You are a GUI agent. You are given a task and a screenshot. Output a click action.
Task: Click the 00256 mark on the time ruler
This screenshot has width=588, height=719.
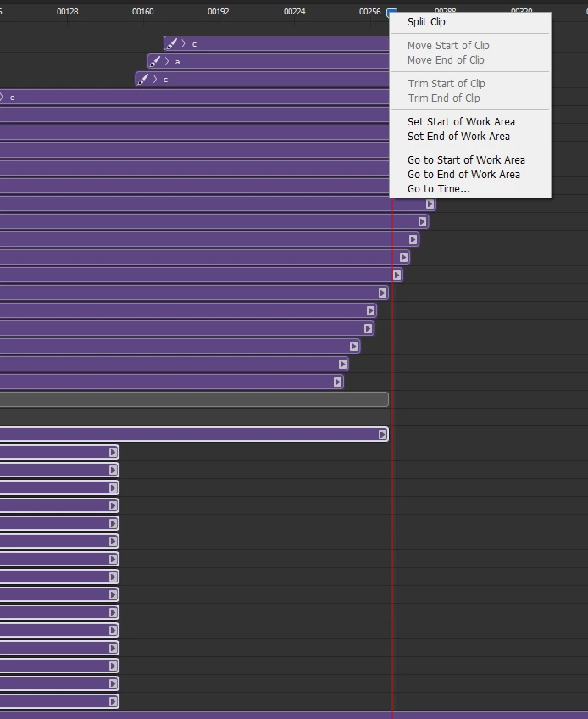369,12
